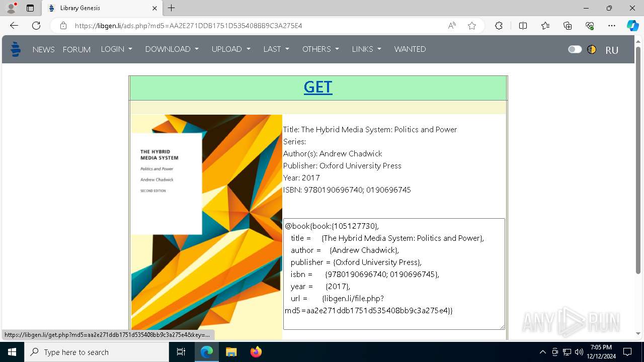This screenshot has height=362, width=644.
Task: View site information lock icon
Action: coord(63,26)
